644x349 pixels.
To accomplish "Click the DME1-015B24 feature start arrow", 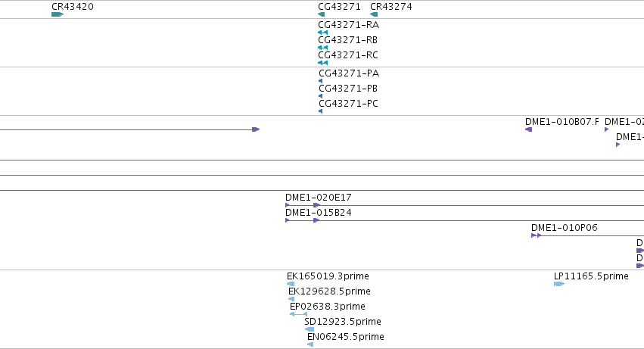I will 287,220.
